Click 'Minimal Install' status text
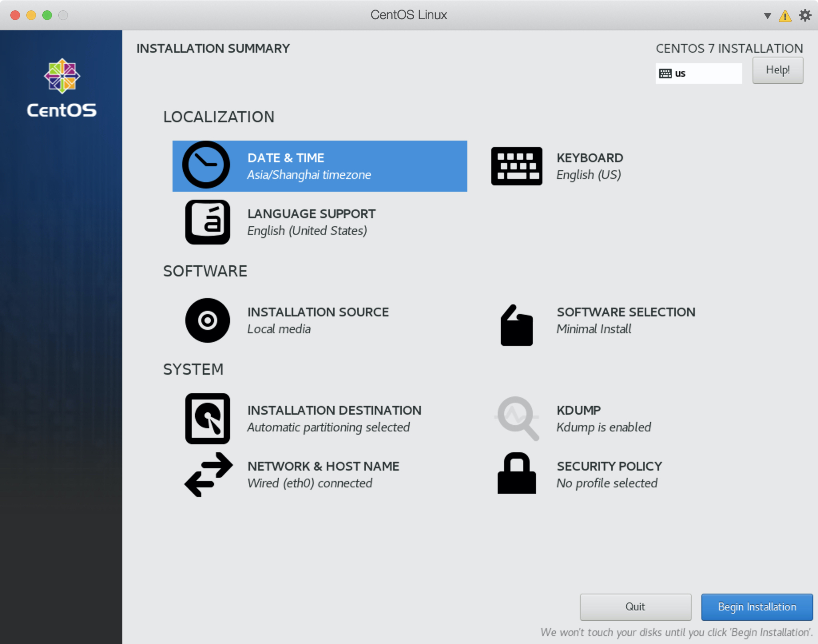 pyautogui.click(x=594, y=329)
